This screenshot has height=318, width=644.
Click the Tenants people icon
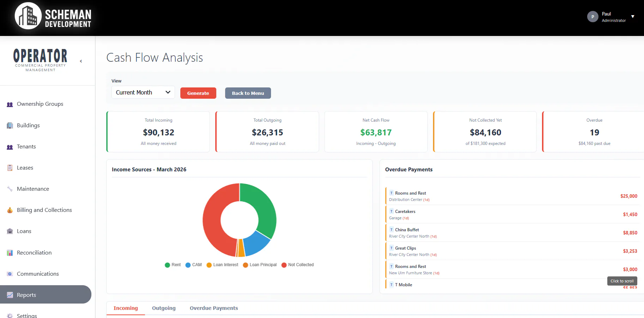(10, 147)
